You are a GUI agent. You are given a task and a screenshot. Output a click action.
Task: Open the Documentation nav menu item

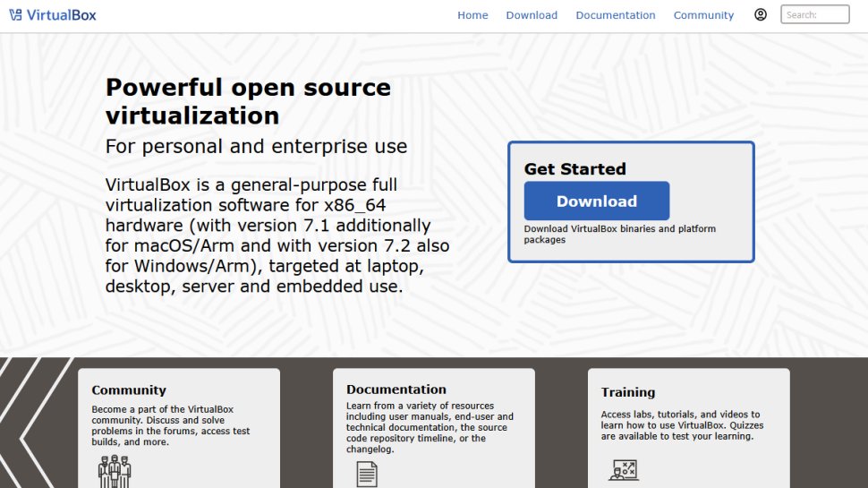click(x=616, y=15)
